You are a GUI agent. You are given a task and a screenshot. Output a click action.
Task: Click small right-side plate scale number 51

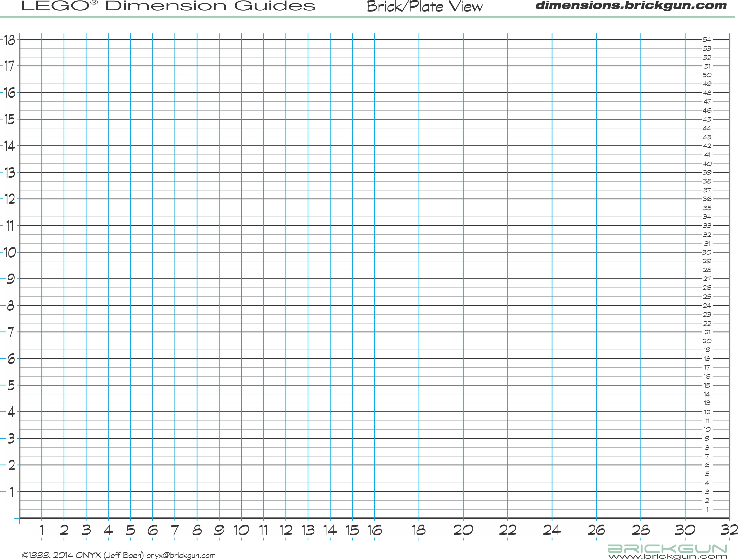point(707,66)
